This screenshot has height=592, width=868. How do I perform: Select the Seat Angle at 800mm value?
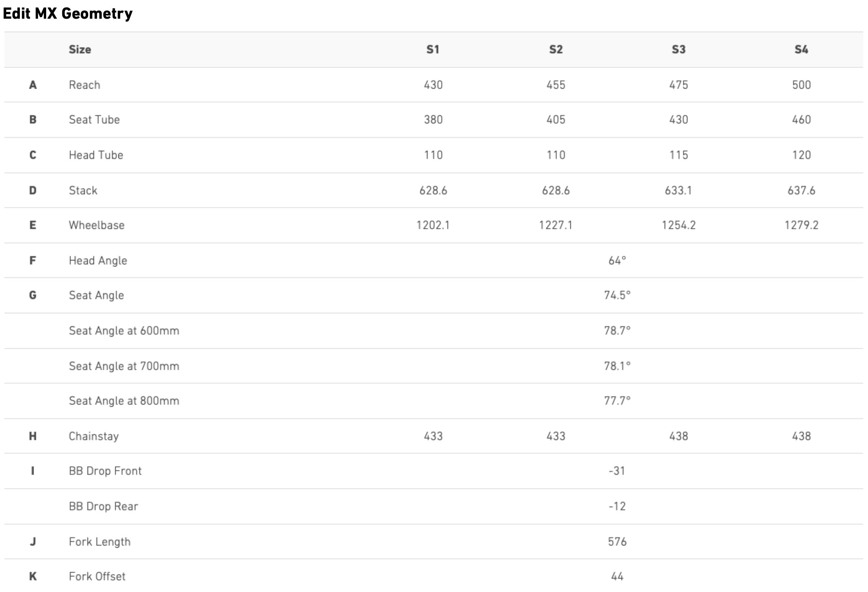tap(617, 401)
